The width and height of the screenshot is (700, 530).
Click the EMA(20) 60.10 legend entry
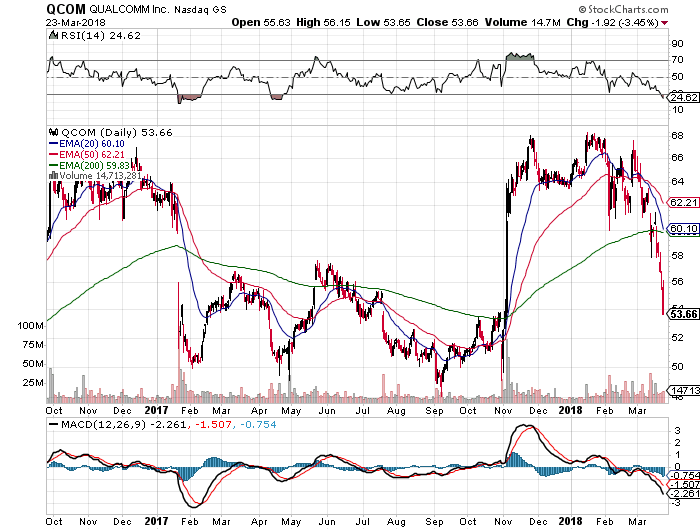[87, 144]
